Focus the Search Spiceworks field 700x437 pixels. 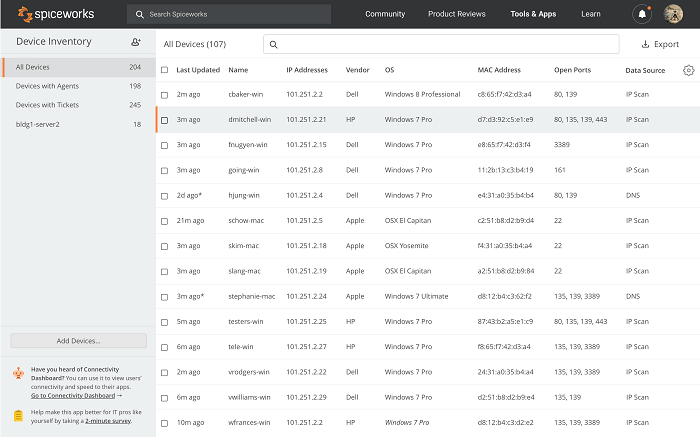pos(229,14)
